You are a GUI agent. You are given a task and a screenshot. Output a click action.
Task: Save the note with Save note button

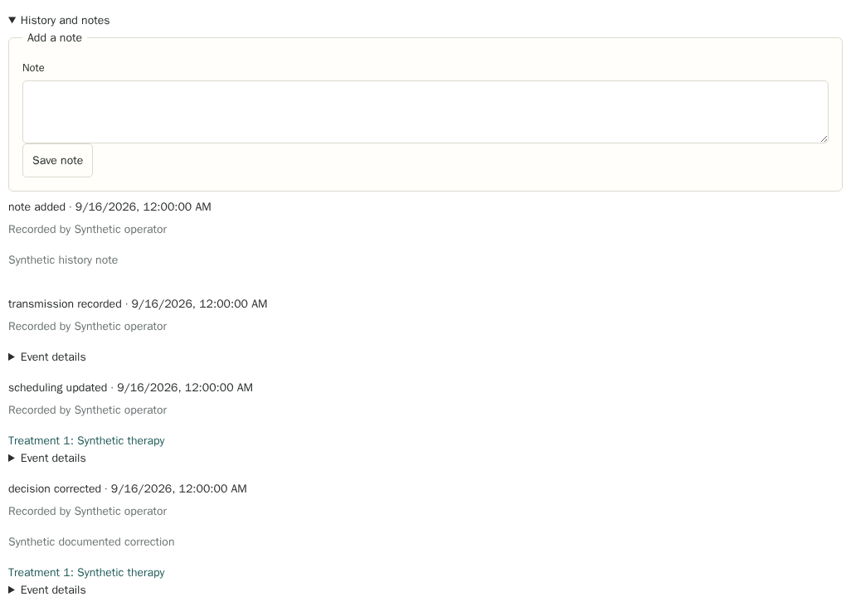tap(57, 161)
